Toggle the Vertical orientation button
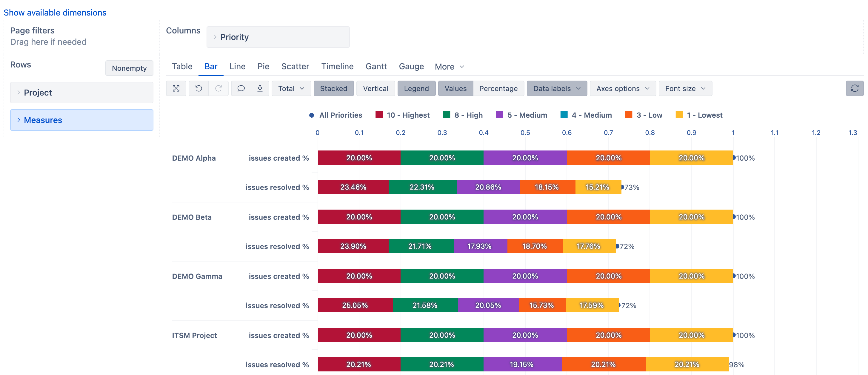Image resolution: width=868 pixels, height=375 pixels. click(375, 88)
